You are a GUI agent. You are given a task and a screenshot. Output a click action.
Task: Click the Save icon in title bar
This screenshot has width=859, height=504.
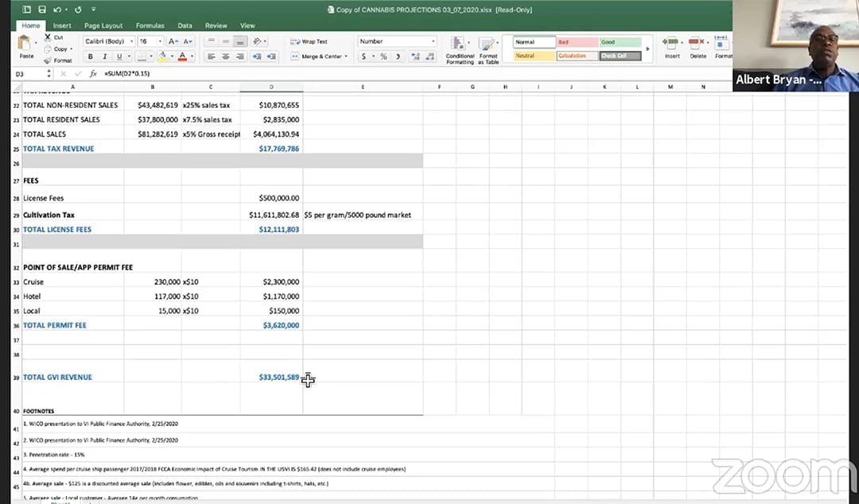41,10
